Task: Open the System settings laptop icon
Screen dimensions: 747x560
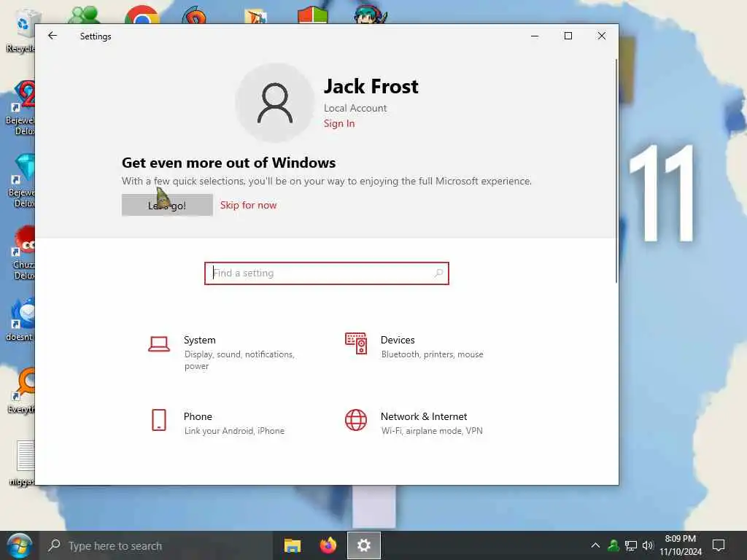Action: pos(158,343)
